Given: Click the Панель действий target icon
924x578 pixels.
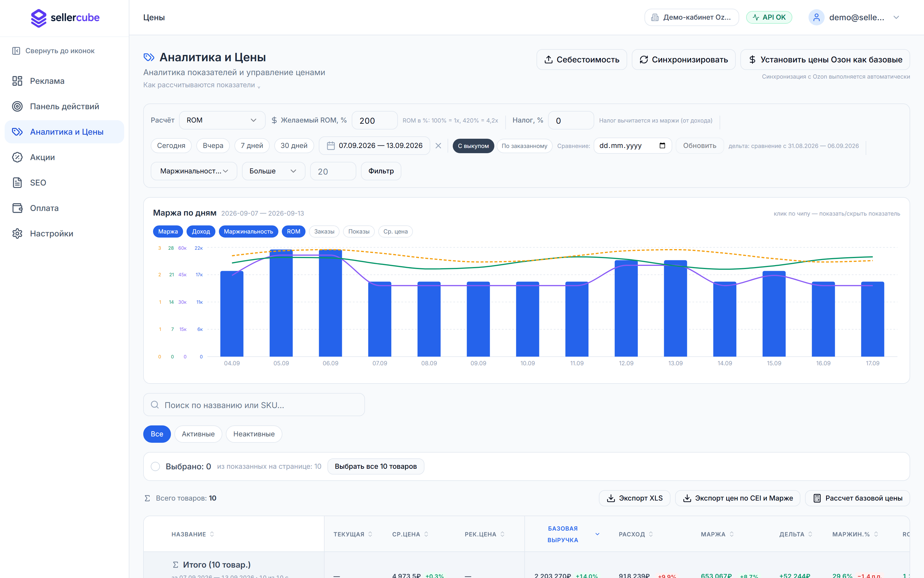Looking at the screenshot, I should tap(17, 106).
